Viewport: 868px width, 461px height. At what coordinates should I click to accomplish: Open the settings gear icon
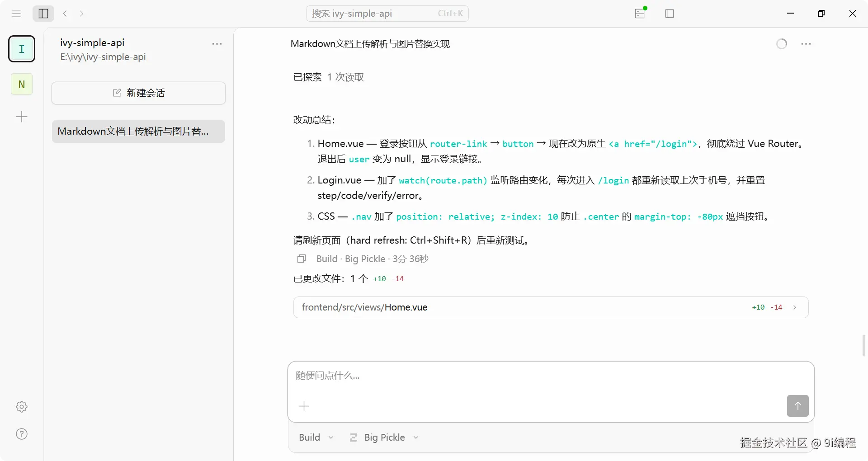click(22, 407)
